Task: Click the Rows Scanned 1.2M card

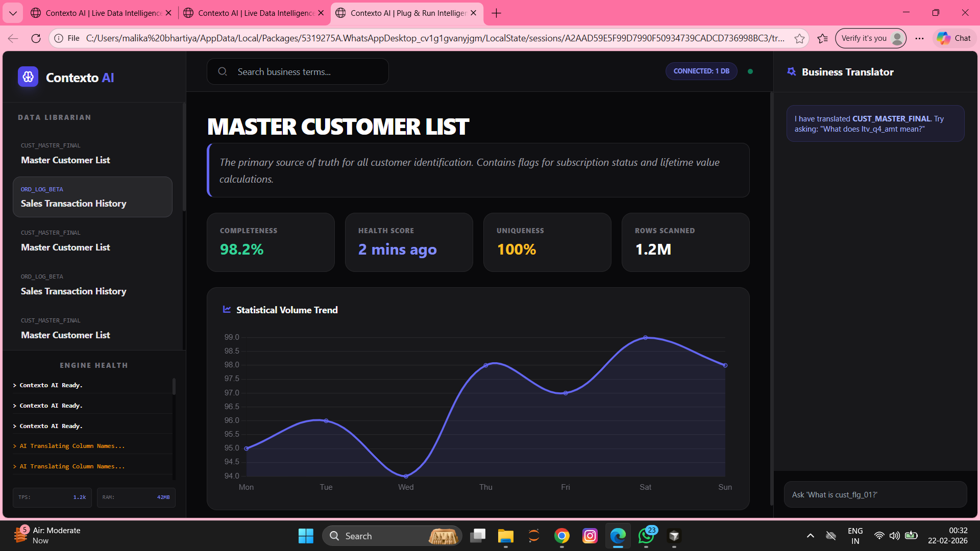Action: 685,242
